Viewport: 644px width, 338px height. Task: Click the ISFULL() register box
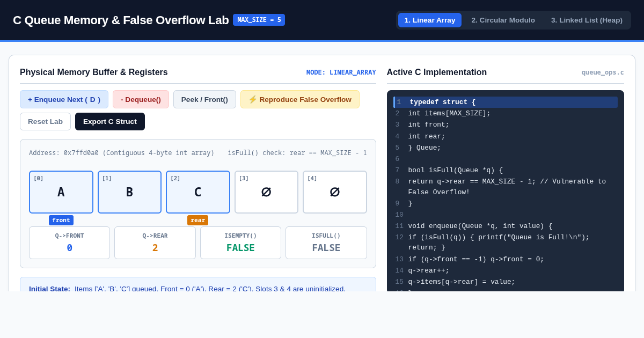(326, 243)
